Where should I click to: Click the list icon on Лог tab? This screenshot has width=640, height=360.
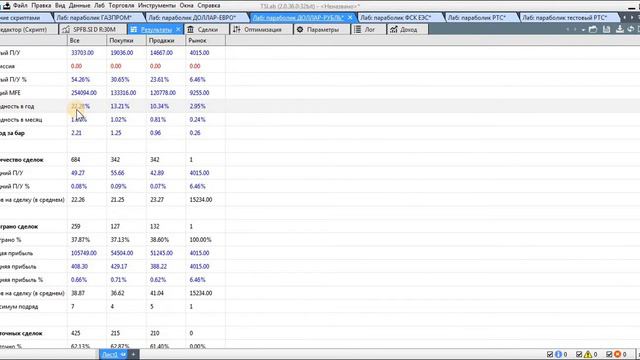(x=358, y=29)
